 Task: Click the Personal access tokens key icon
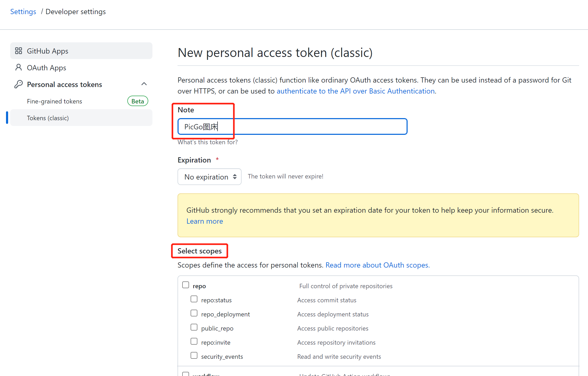tap(19, 84)
